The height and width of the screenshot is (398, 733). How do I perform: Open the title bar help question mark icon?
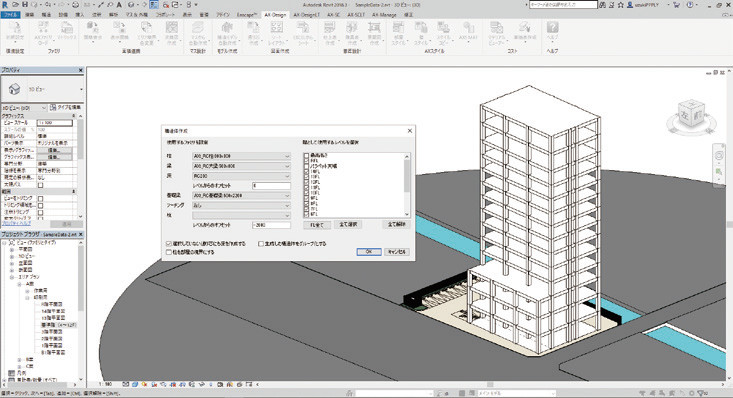tap(690, 5)
